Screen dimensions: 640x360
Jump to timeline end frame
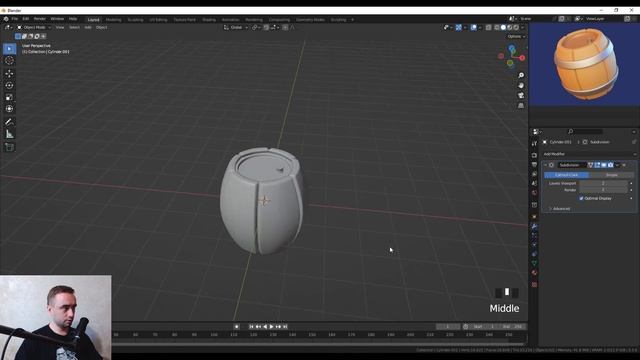coord(285,327)
